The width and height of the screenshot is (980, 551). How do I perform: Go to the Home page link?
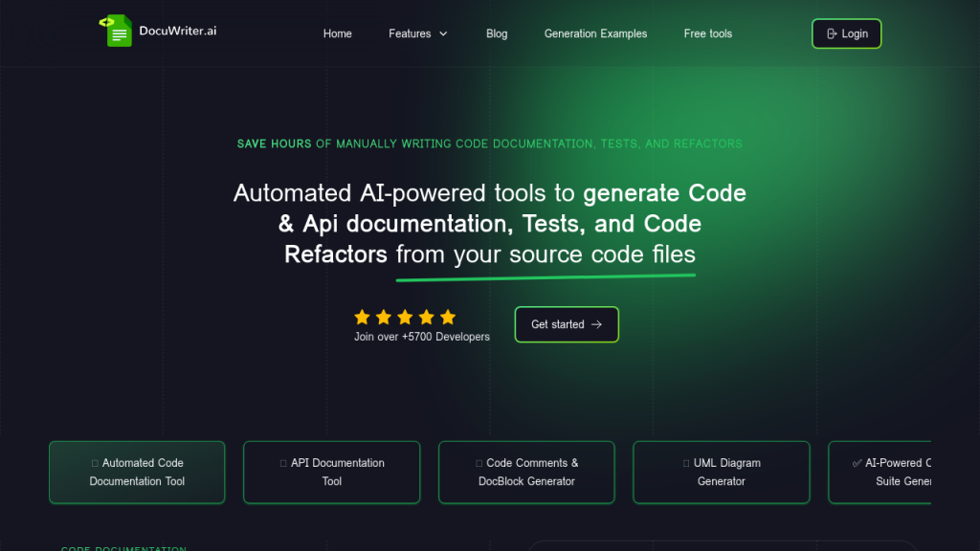(x=338, y=33)
